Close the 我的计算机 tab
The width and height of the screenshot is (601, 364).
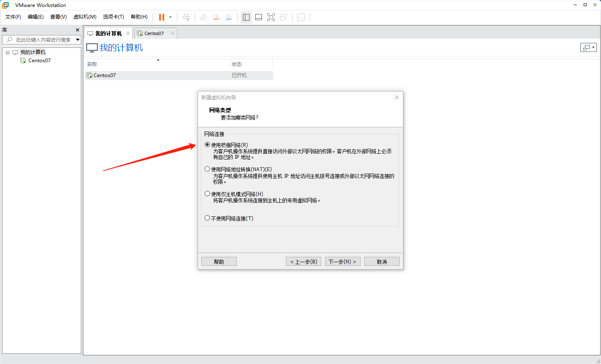tap(128, 33)
